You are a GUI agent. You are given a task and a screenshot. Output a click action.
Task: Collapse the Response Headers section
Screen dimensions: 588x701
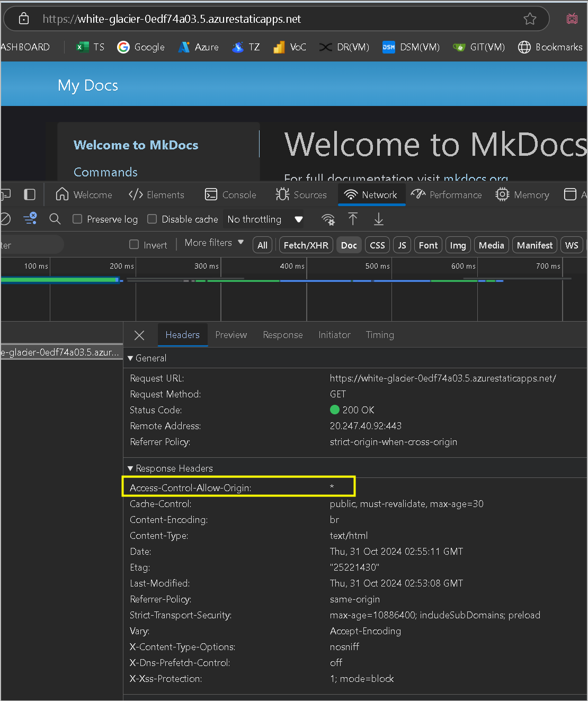pos(170,468)
